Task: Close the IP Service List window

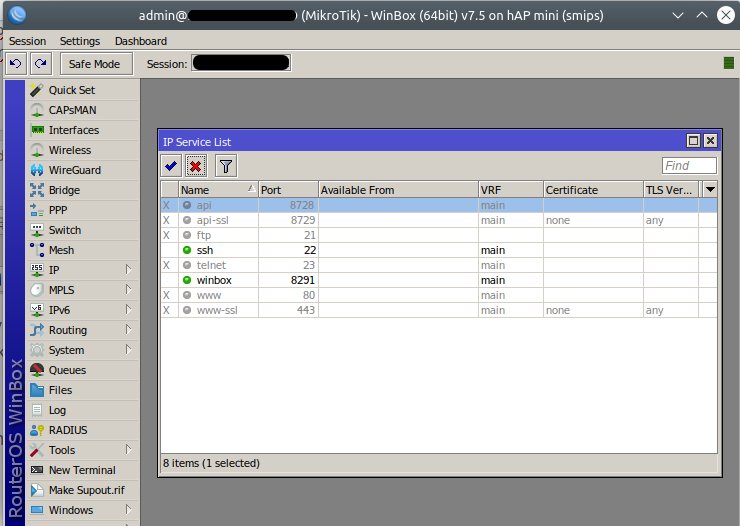Action: pyautogui.click(x=710, y=141)
